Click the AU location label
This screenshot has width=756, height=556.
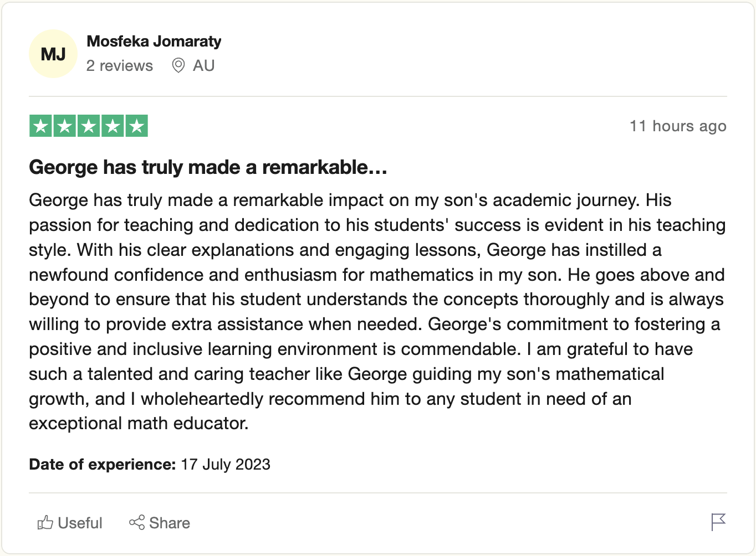pos(203,65)
